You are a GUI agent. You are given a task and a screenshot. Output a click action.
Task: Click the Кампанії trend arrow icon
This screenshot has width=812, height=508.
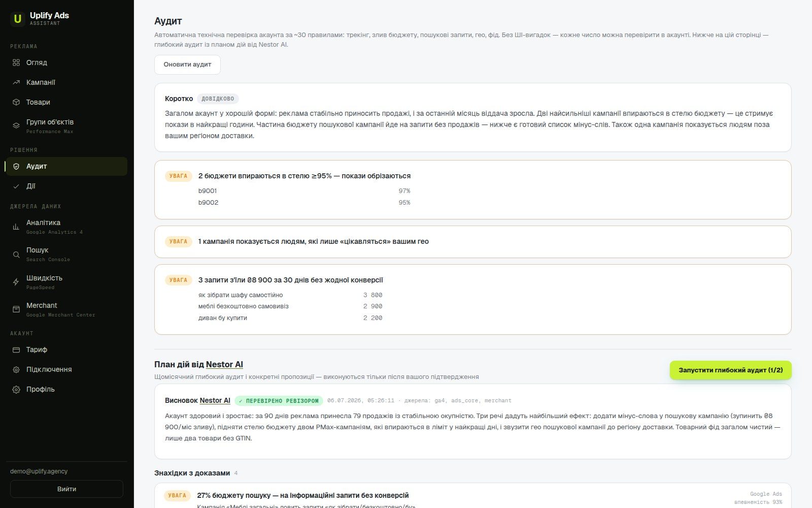coord(16,82)
